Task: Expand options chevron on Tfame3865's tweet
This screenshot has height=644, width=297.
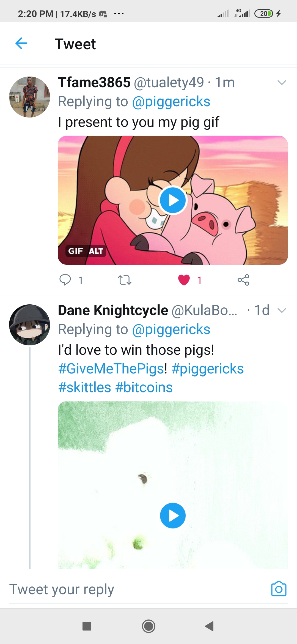Action: click(x=282, y=83)
